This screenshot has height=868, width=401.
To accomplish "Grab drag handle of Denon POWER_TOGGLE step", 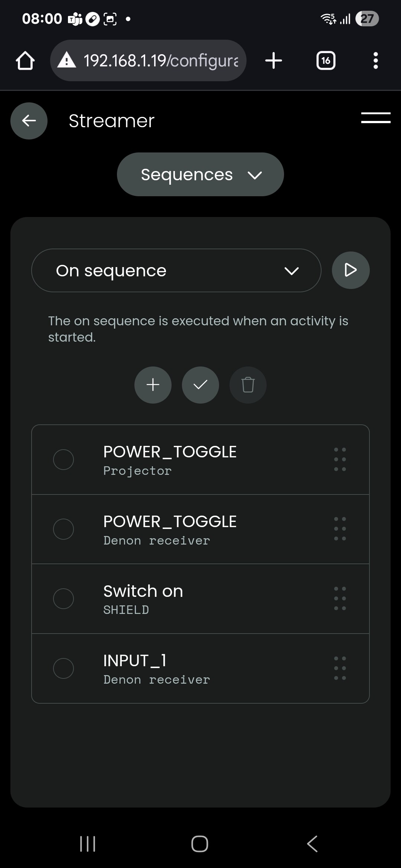I will [340, 529].
